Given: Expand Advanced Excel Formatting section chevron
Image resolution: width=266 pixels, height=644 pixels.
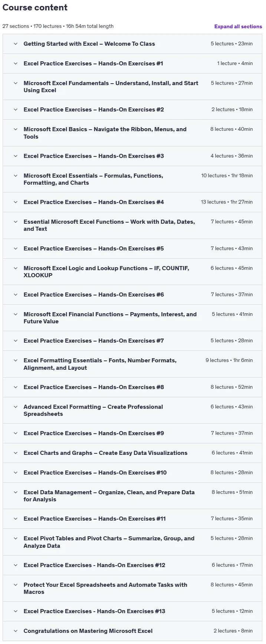Looking at the screenshot, I should [16, 407].
